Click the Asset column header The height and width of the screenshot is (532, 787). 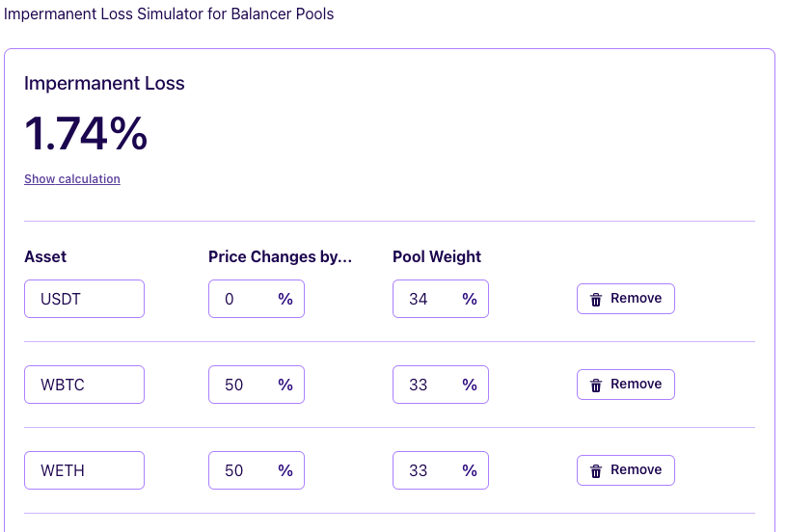point(45,256)
